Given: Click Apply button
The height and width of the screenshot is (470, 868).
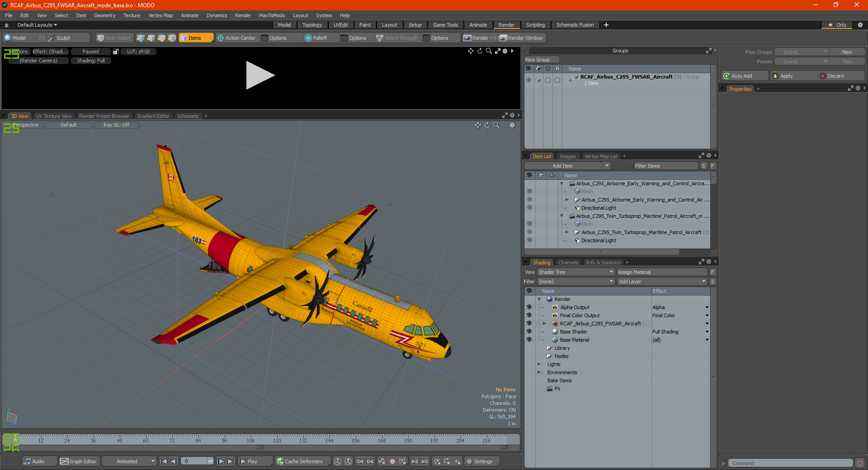Looking at the screenshot, I should coord(794,76).
